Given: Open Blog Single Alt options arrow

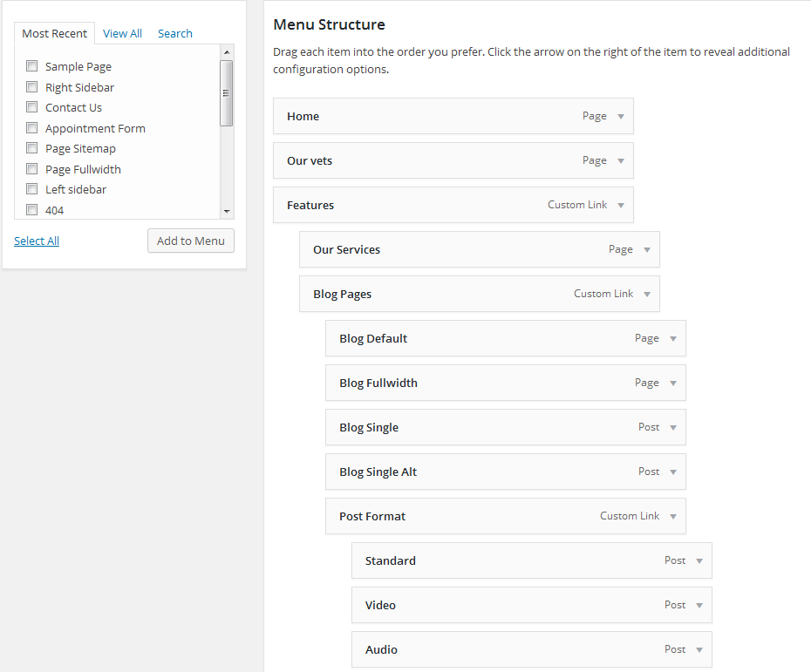Looking at the screenshot, I should [x=673, y=472].
